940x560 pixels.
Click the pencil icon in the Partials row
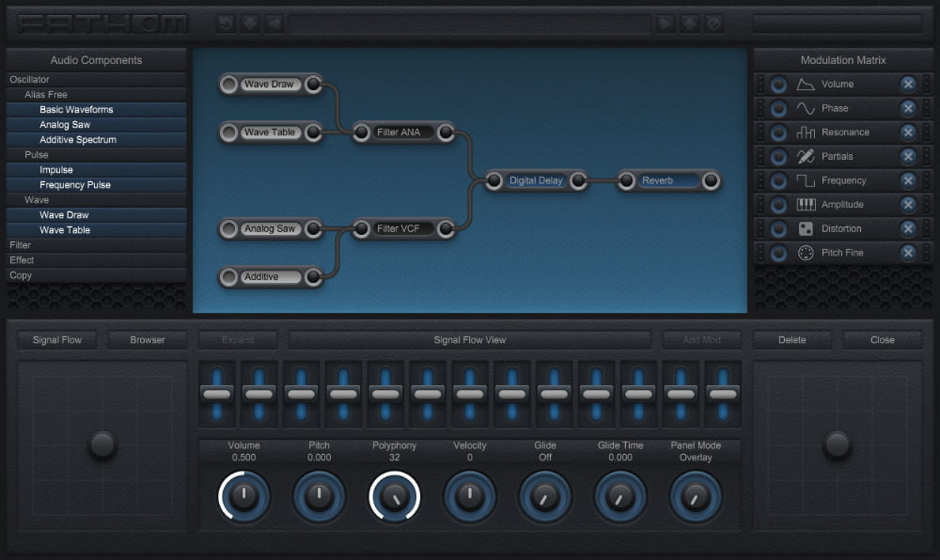click(x=806, y=156)
